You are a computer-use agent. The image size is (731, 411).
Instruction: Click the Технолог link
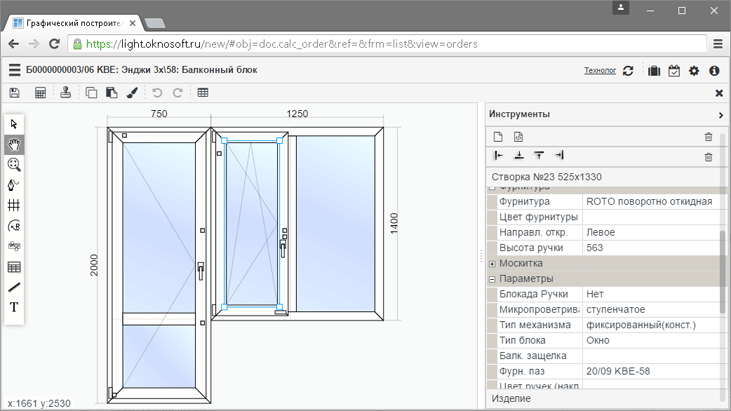(x=600, y=71)
